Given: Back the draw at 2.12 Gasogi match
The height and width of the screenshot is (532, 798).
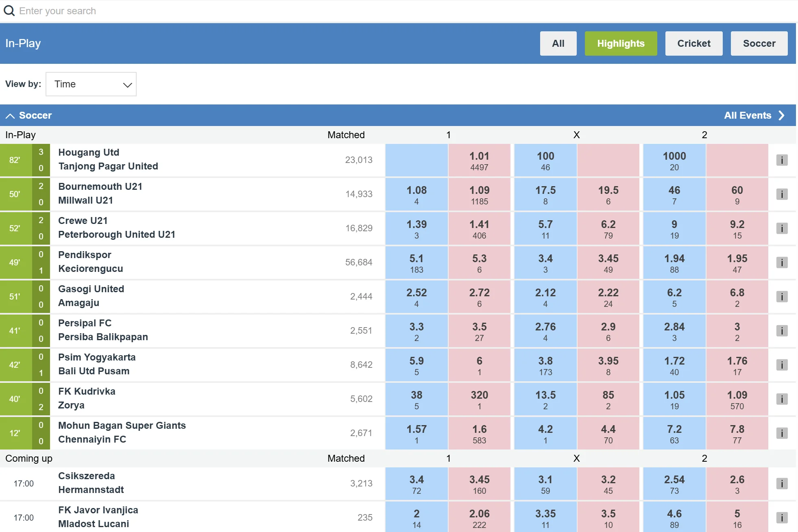Looking at the screenshot, I should (x=545, y=297).
